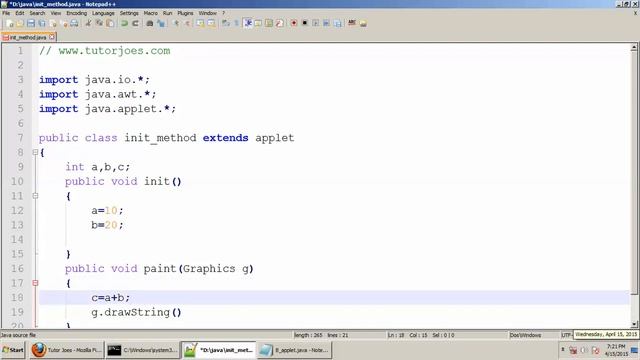Click the Zoom Out toolbar icon

(x=187, y=23)
